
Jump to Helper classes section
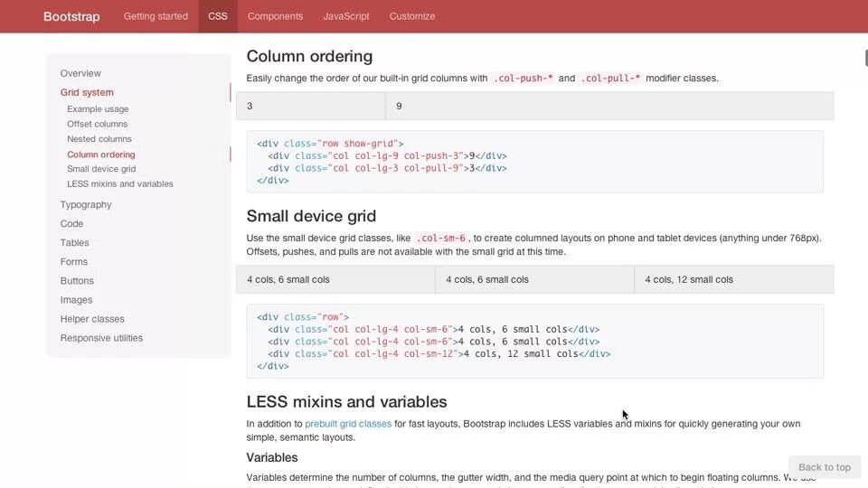coord(92,319)
